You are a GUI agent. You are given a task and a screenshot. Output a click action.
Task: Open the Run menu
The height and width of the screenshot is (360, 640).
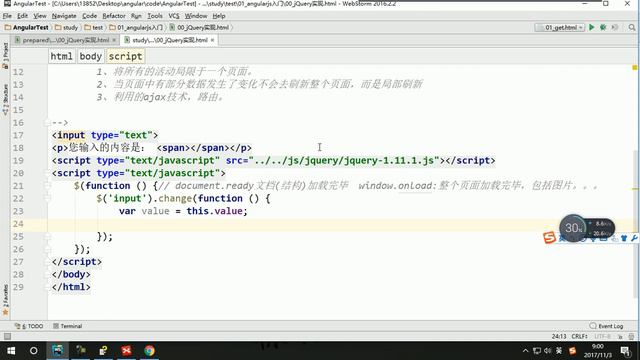(136, 16)
